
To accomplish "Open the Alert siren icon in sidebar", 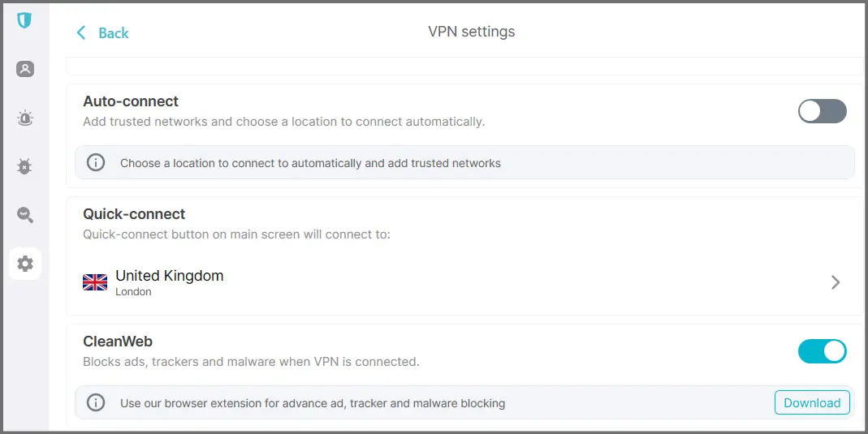I will 25,118.
